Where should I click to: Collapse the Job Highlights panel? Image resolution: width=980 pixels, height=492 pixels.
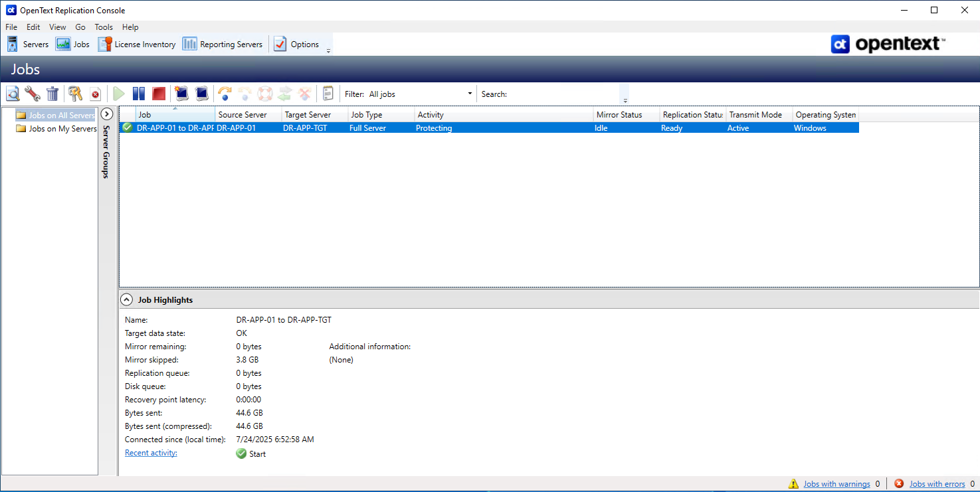pyautogui.click(x=126, y=300)
